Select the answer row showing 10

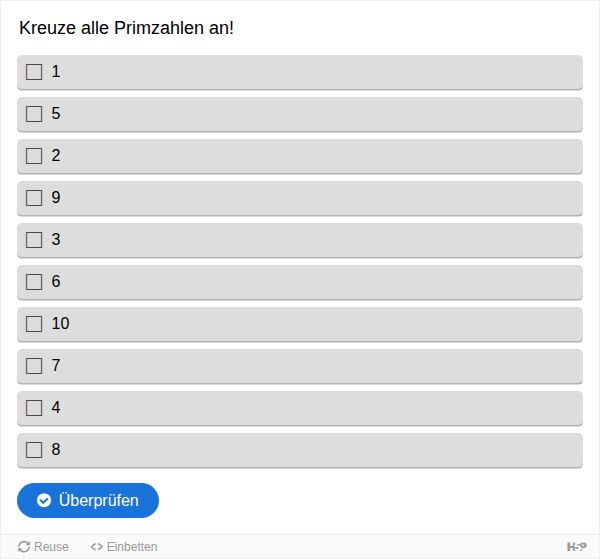tap(300, 324)
